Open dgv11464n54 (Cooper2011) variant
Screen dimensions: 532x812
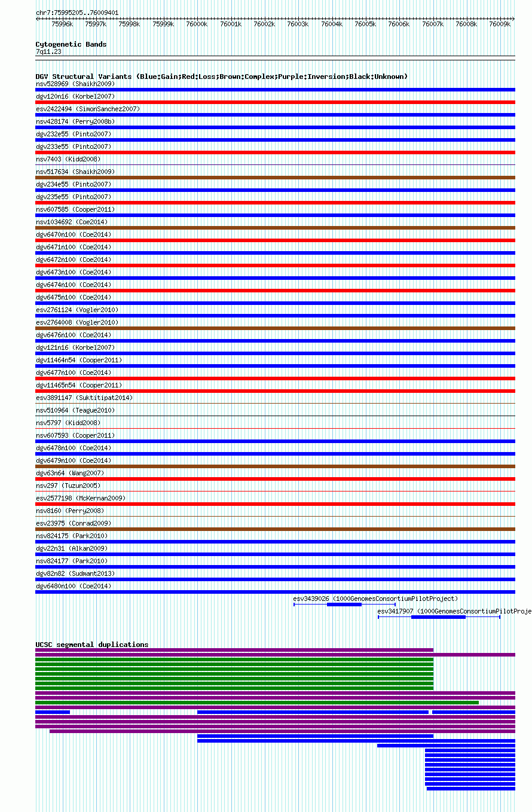tap(79, 360)
